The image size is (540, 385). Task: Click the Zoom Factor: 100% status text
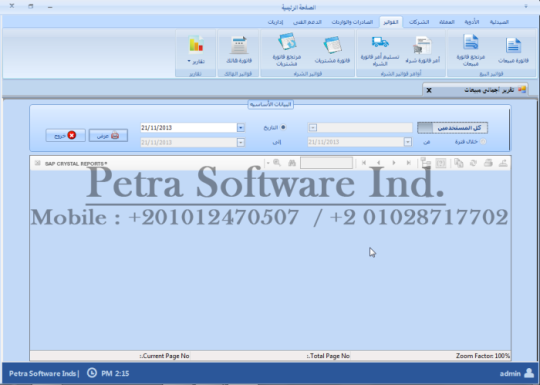coord(482,356)
